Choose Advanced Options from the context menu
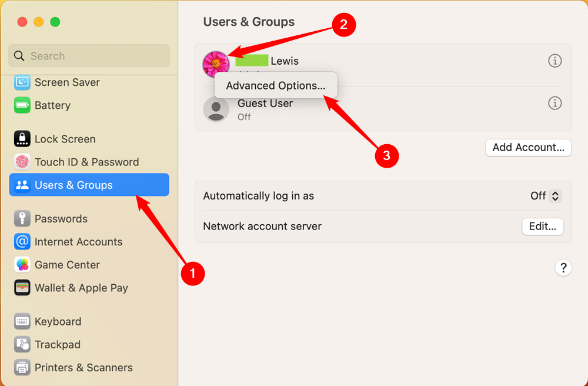The image size is (588, 386). click(276, 85)
